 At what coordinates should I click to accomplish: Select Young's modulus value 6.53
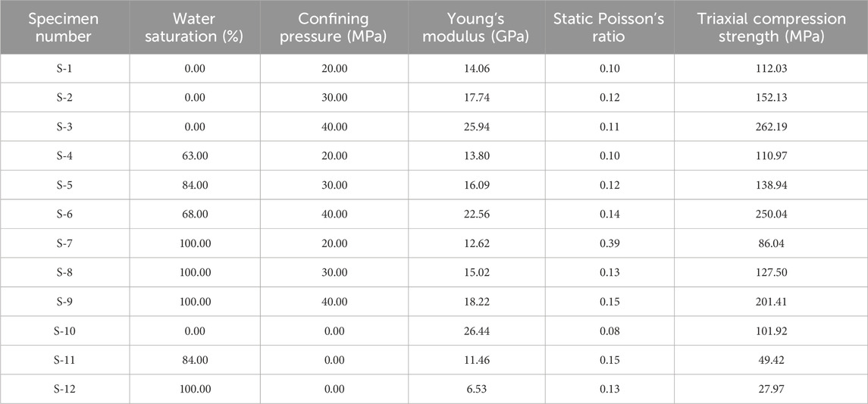click(x=477, y=389)
